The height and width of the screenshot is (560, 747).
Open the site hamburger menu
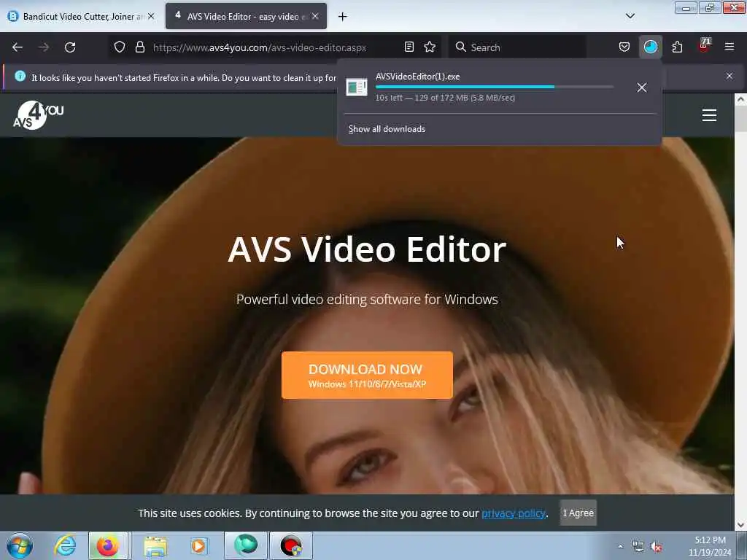point(709,115)
